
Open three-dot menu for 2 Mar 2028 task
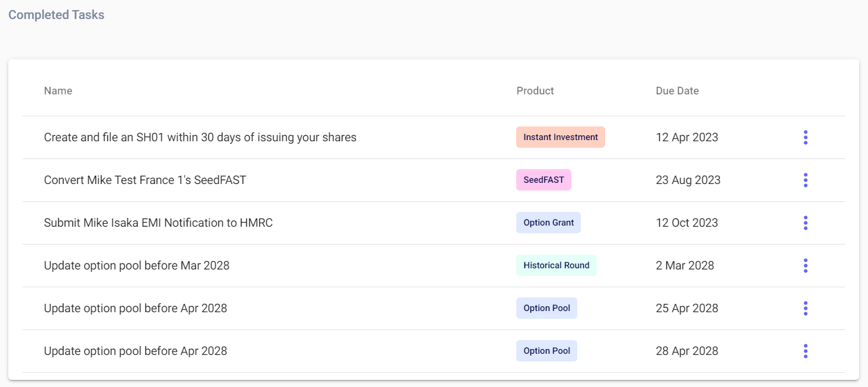805,265
